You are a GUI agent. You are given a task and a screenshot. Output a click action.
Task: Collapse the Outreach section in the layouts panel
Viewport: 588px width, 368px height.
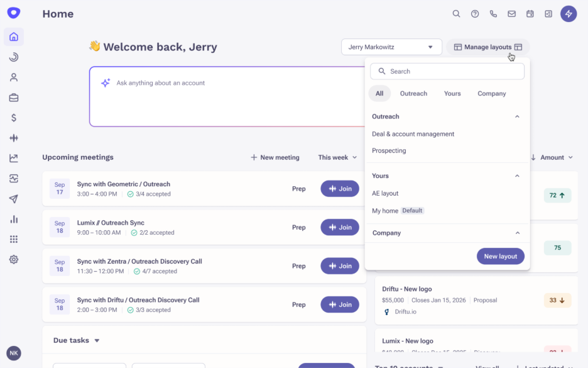[517, 116]
